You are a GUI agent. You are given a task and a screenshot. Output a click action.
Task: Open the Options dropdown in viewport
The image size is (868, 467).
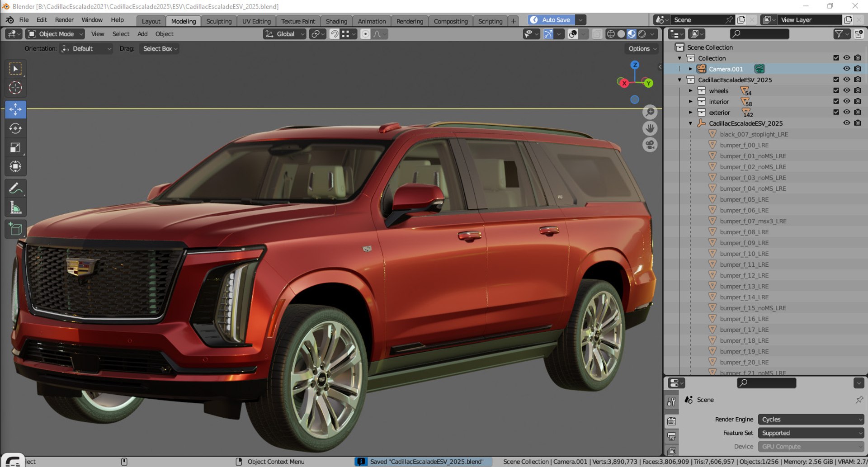[x=642, y=49]
